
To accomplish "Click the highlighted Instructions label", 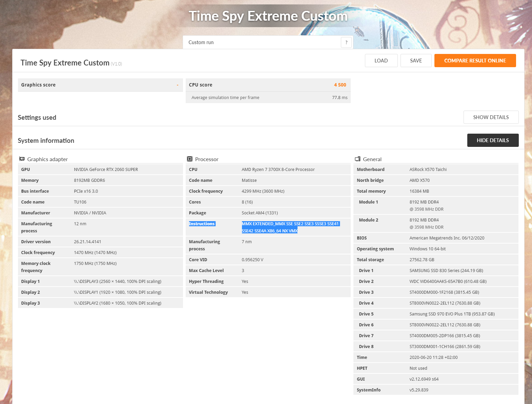I will pos(202,224).
